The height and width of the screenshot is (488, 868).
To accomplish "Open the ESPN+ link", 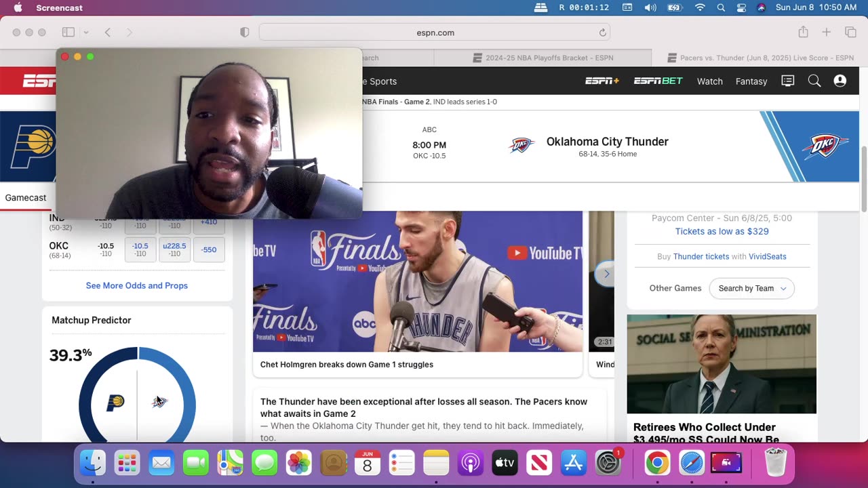I will point(602,81).
